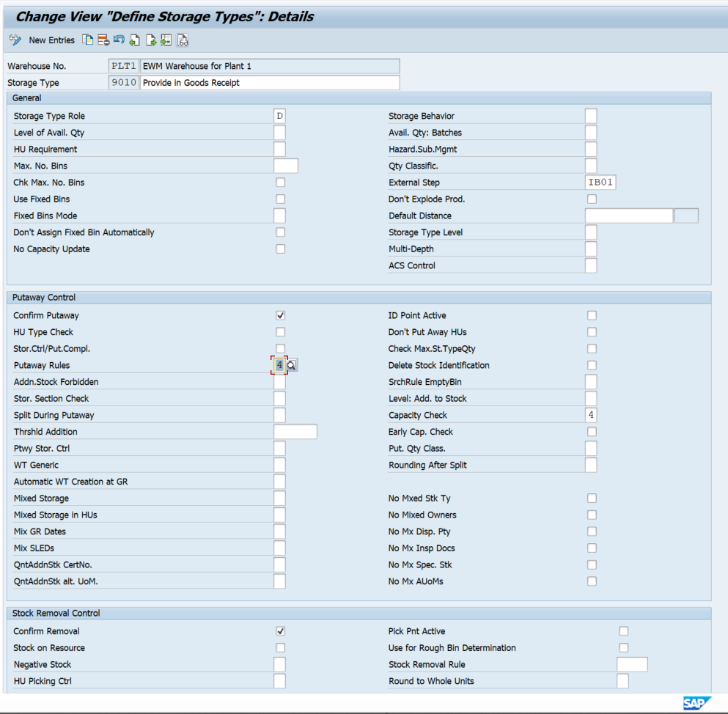Select the HU Requirement field
Image resolution: width=728 pixels, height=714 pixels.
pos(279,150)
